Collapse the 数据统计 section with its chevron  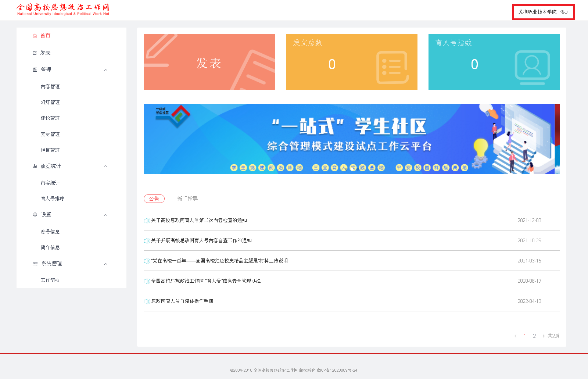[x=106, y=166]
